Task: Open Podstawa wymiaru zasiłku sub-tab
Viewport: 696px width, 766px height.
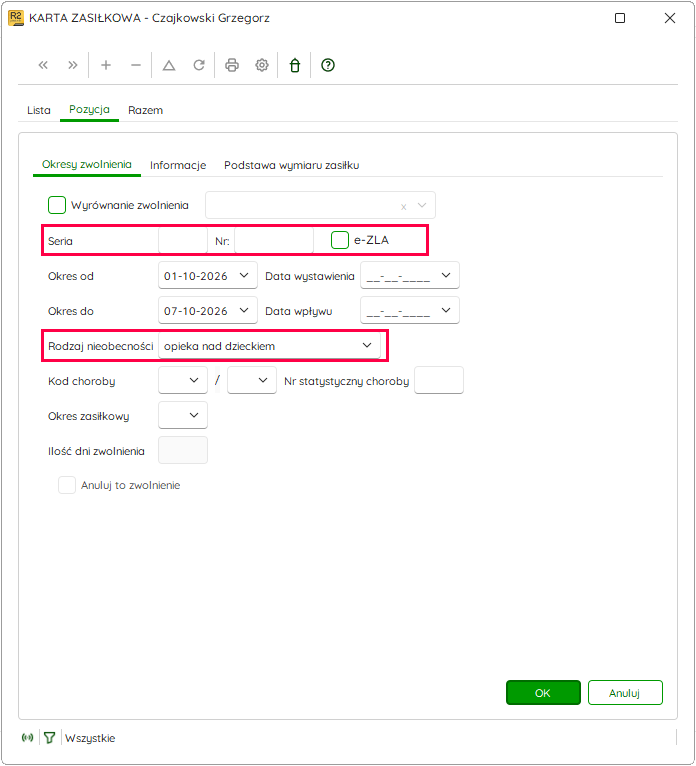Action: click(292, 166)
